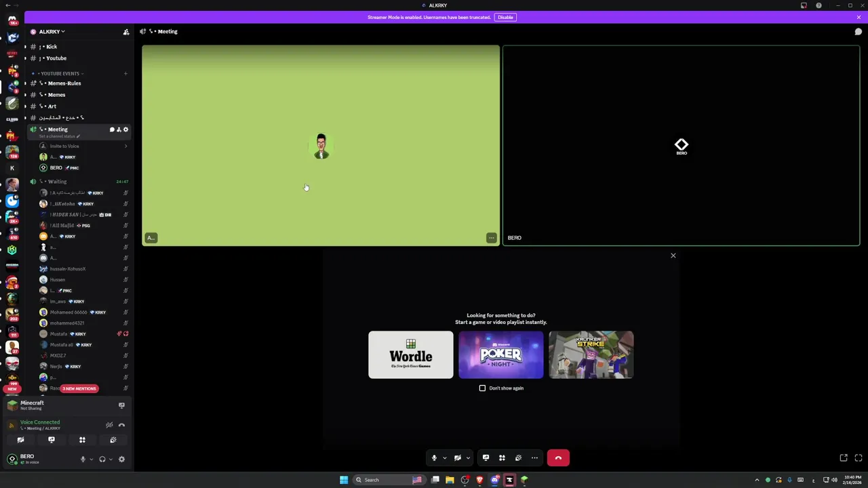The height and width of the screenshot is (488, 868).
Task: Select user hussain-XohusoX in Waiting list
Action: [83, 269]
